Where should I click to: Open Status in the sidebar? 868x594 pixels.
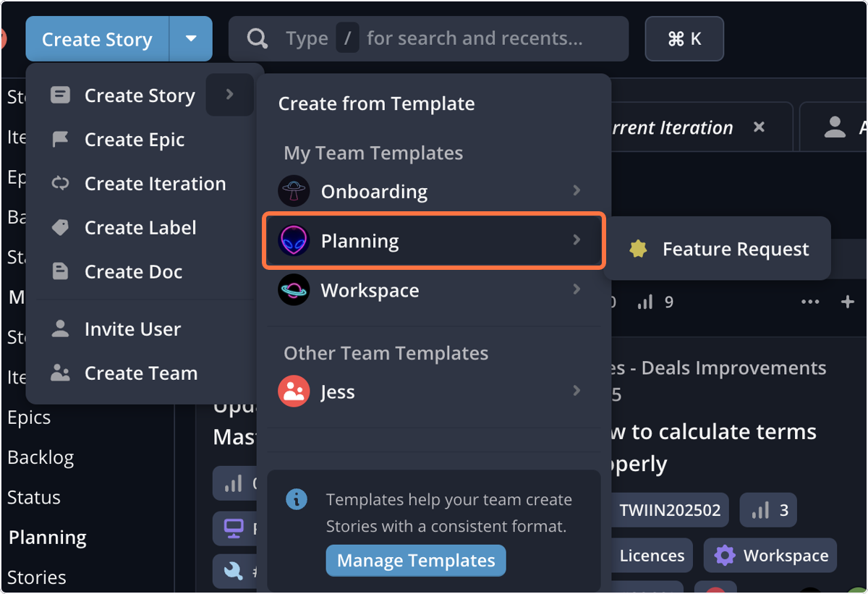point(34,498)
